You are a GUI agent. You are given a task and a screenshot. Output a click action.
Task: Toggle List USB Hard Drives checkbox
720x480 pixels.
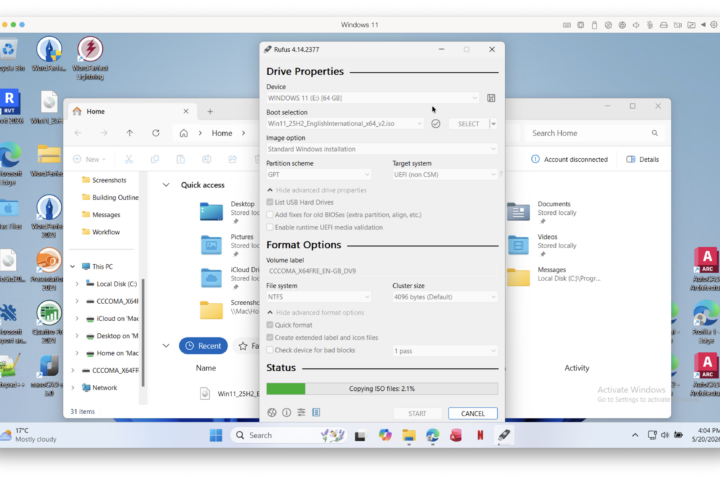click(270, 202)
